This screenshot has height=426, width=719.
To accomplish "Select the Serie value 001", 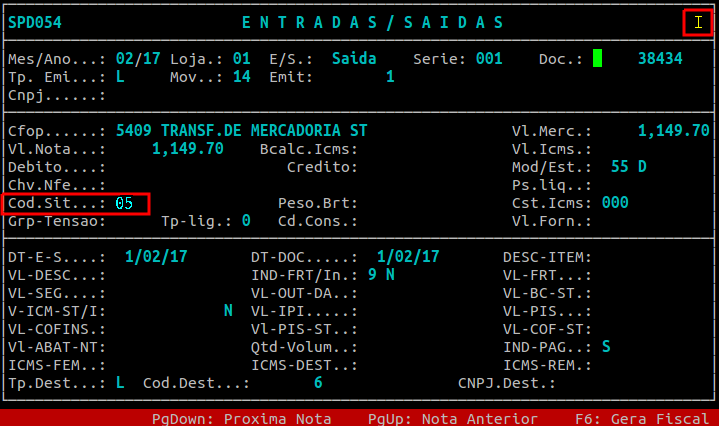I will click(x=488, y=59).
